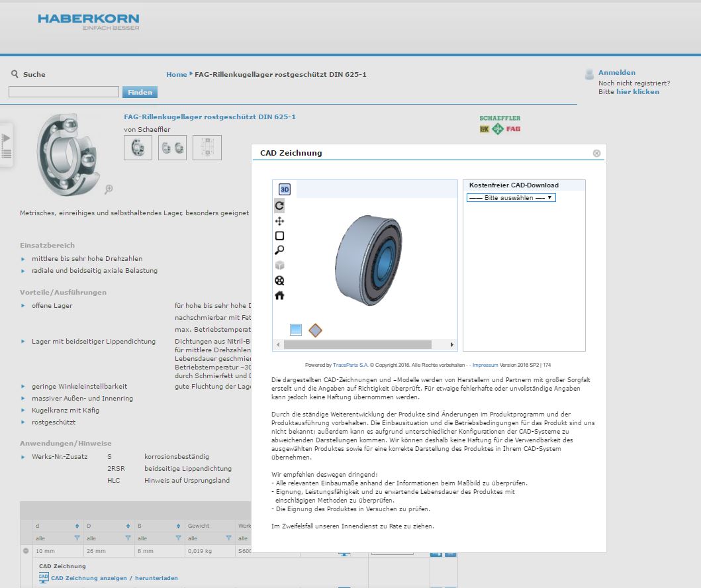Click into the Suche search field

[64, 92]
